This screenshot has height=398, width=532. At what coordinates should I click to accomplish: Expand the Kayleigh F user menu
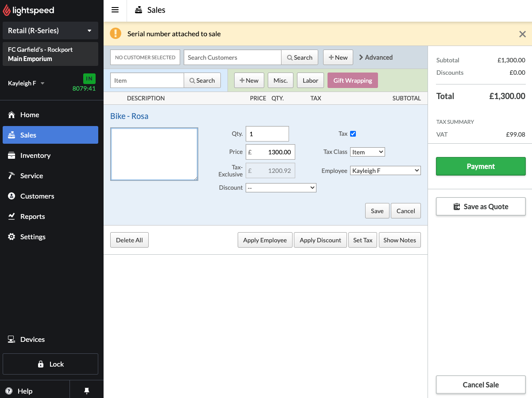pyautogui.click(x=27, y=83)
